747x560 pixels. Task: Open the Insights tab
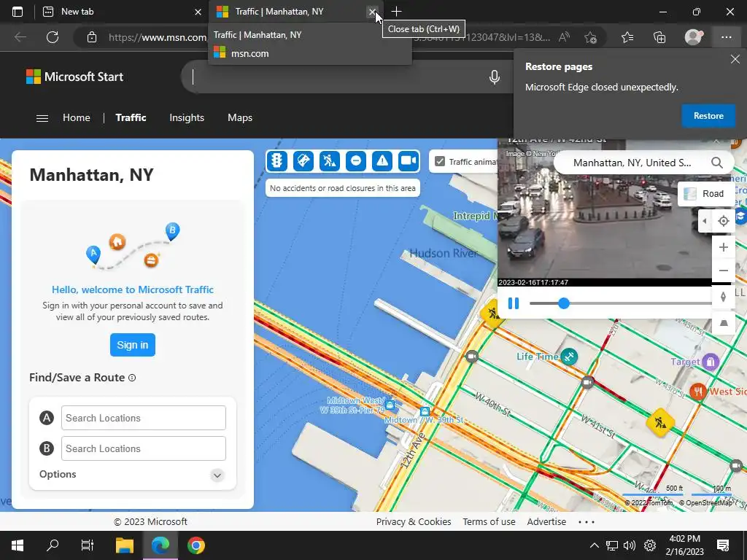coord(187,117)
